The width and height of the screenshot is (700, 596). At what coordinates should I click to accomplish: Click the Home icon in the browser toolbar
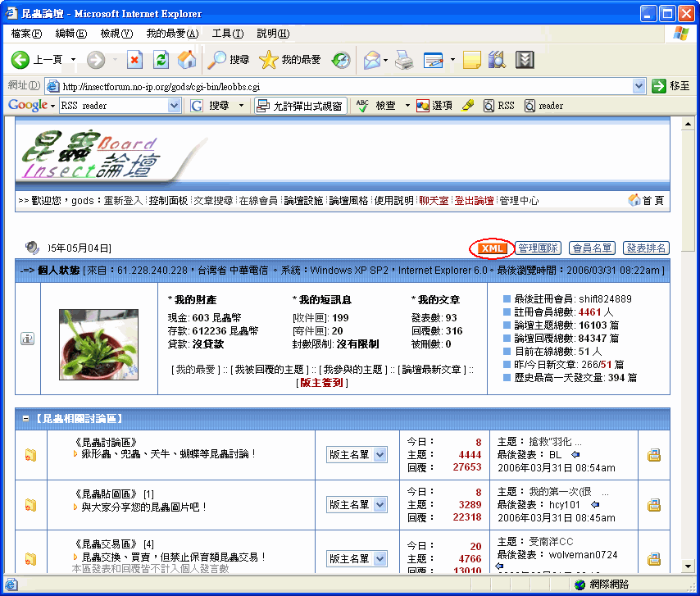point(187,59)
